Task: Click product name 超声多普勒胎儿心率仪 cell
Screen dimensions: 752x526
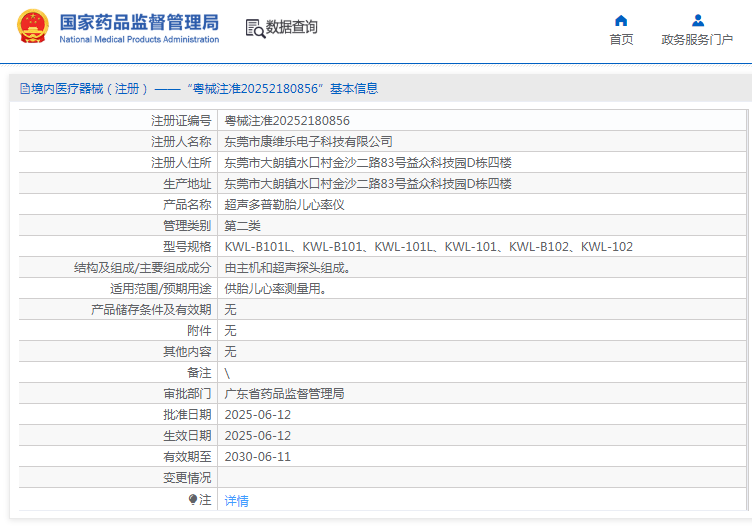Action: click(x=284, y=205)
